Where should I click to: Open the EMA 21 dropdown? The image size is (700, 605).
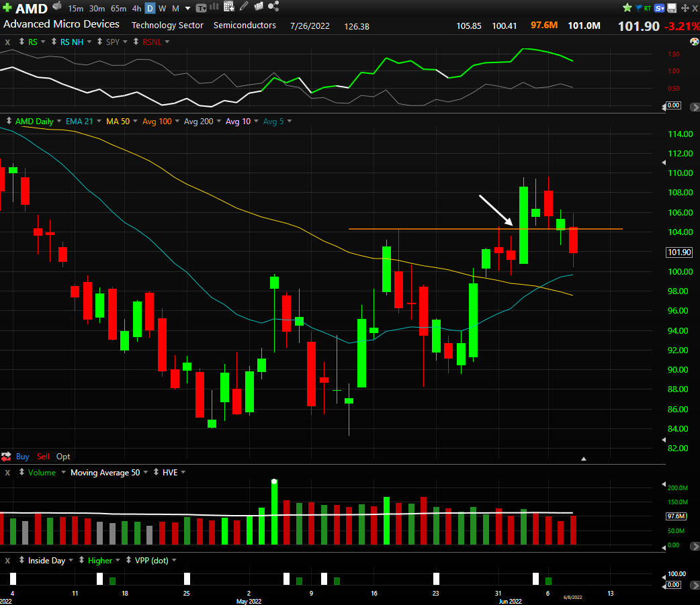click(99, 121)
